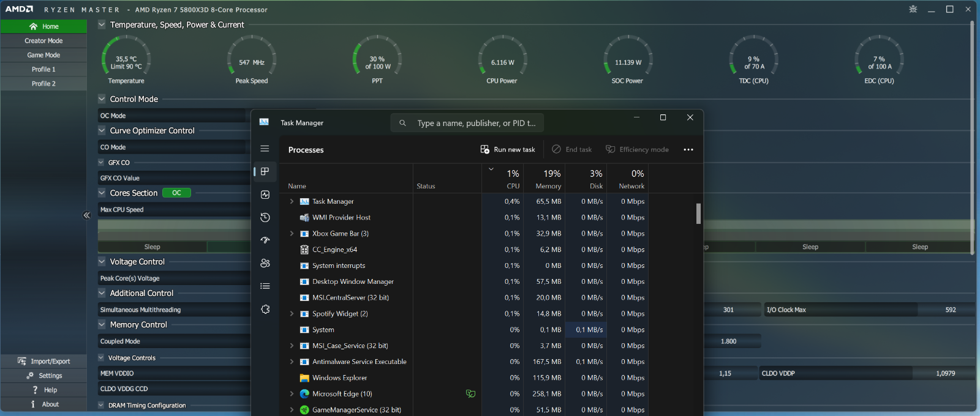
Task: Open the Details page icon in Task Manager
Action: (x=265, y=286)
